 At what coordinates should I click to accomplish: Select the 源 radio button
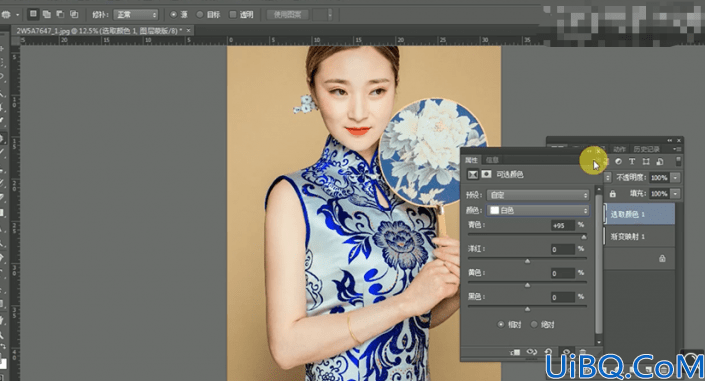pos(173,14)
